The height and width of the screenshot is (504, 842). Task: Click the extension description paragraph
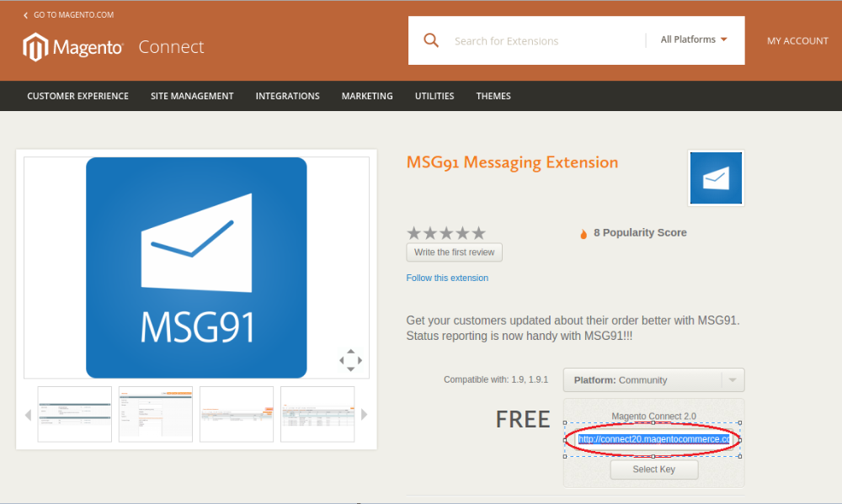coord(573,328)
